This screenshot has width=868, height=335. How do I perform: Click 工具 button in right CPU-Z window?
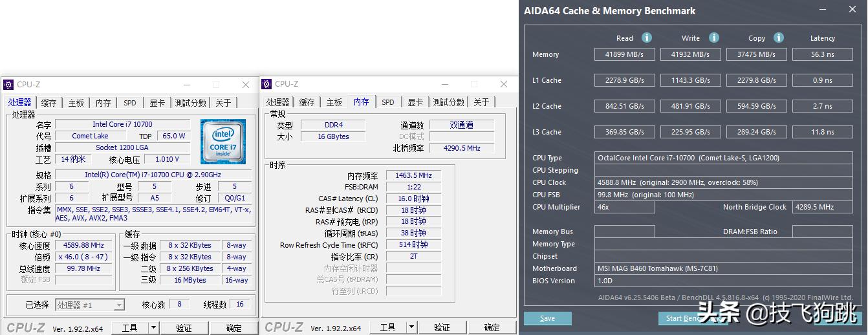388,327
